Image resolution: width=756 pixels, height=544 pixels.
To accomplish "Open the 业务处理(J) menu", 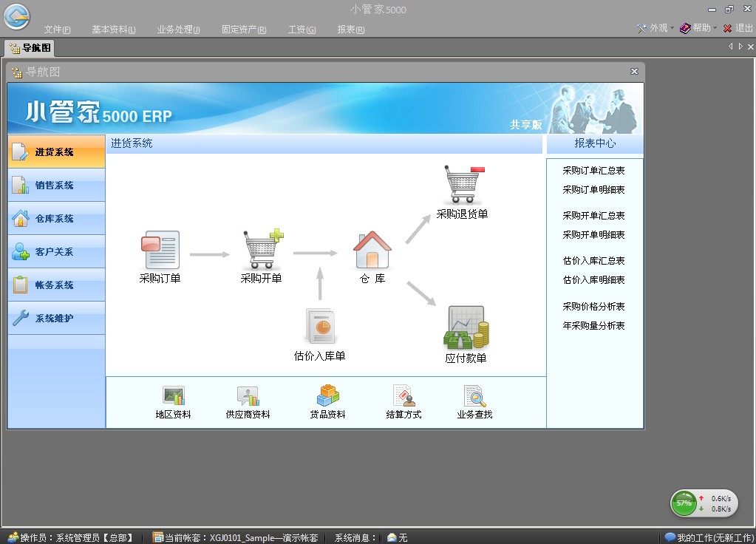I will 178,30.
